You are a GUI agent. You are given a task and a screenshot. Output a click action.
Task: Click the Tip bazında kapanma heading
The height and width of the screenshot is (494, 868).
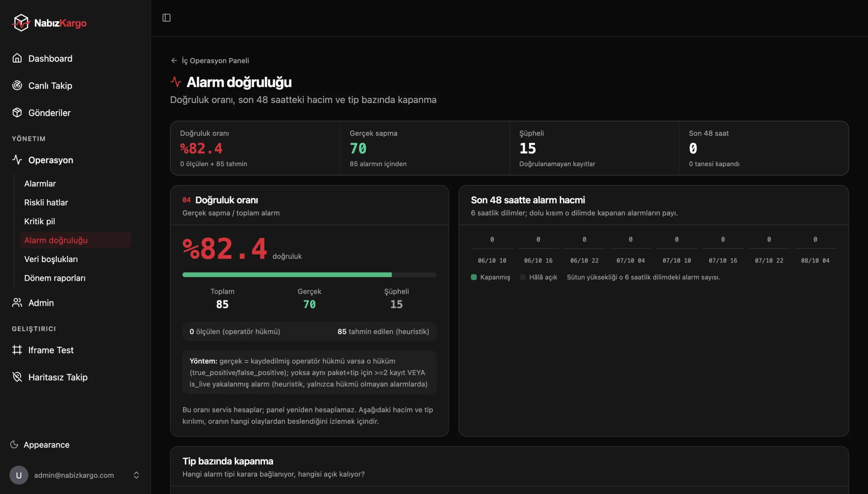click(x=228, y=461)
